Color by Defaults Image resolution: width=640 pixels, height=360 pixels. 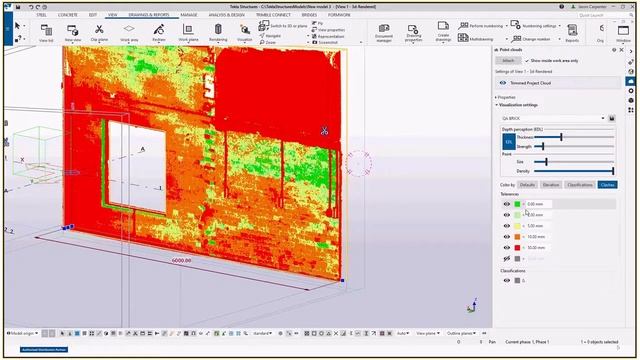point(527,185)
